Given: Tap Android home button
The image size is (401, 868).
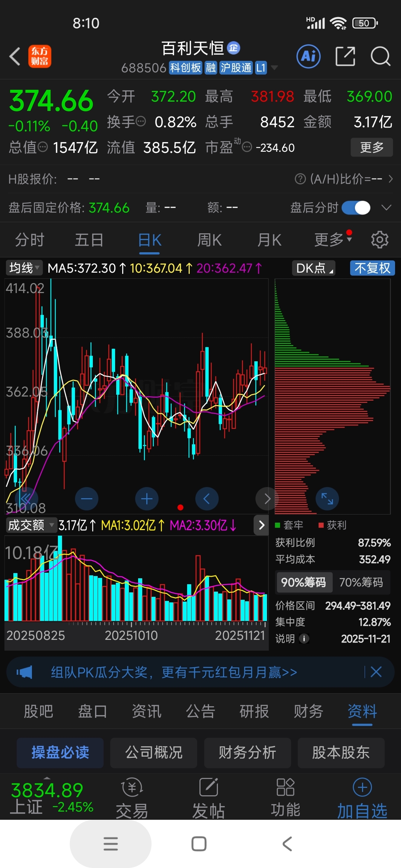Looking at the screenshot, I should 199,844.
